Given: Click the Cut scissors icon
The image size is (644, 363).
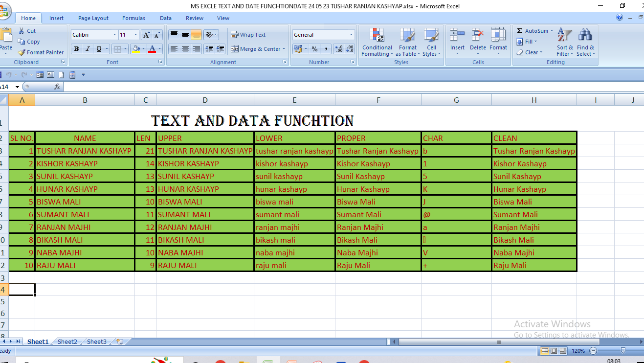Looking at the screenshot, I should 22,31.
